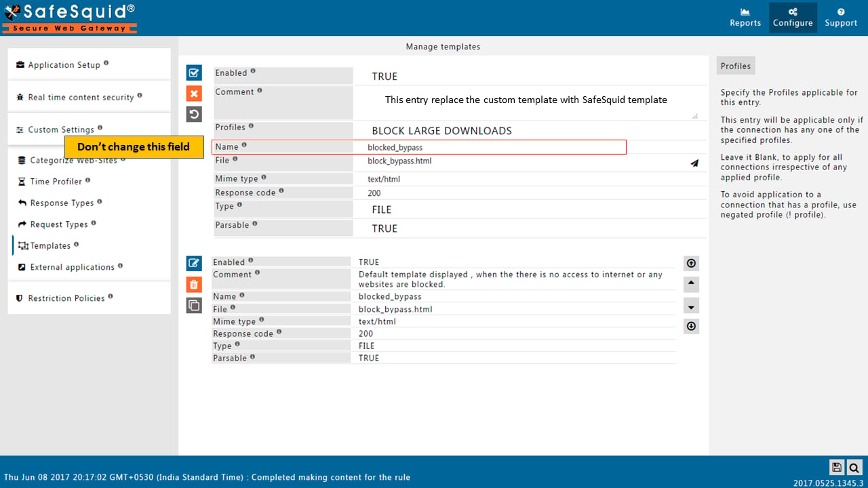Screen dimensions: 868x488
Task: Click the version number 2017.0525.1345.3
Action: [829, 483]
